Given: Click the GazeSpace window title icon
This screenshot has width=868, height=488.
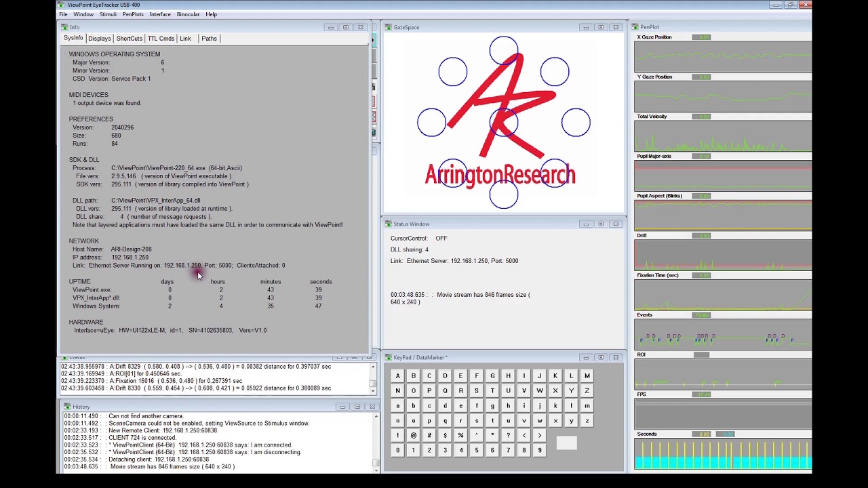Looking at the screenshot, I should [389, 27].
